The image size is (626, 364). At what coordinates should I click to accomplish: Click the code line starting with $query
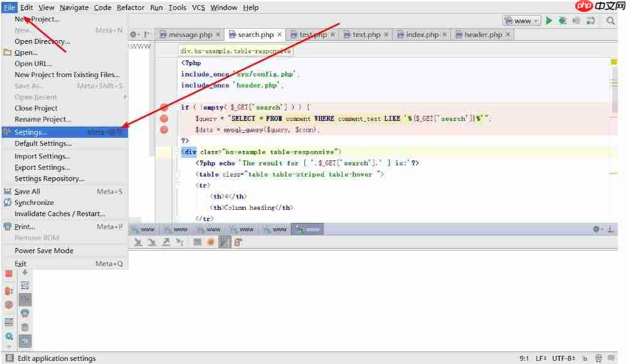343,118
